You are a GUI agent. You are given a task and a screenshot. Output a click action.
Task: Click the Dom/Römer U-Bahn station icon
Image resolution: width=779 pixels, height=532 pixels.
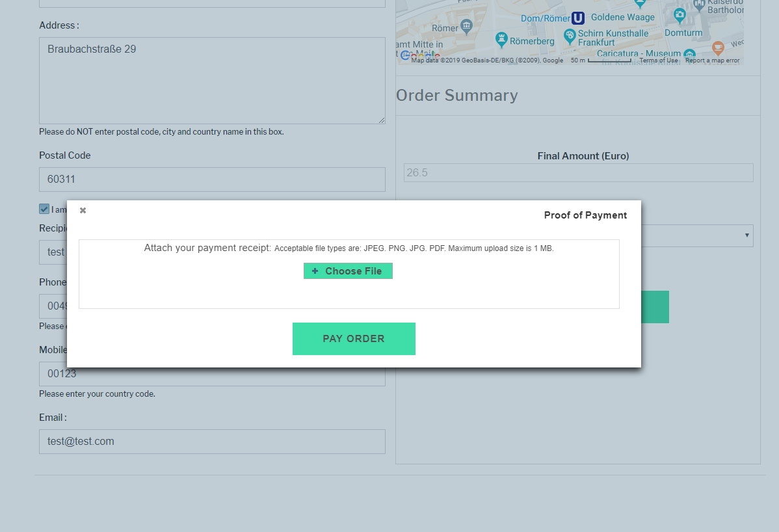click(578, 18)
